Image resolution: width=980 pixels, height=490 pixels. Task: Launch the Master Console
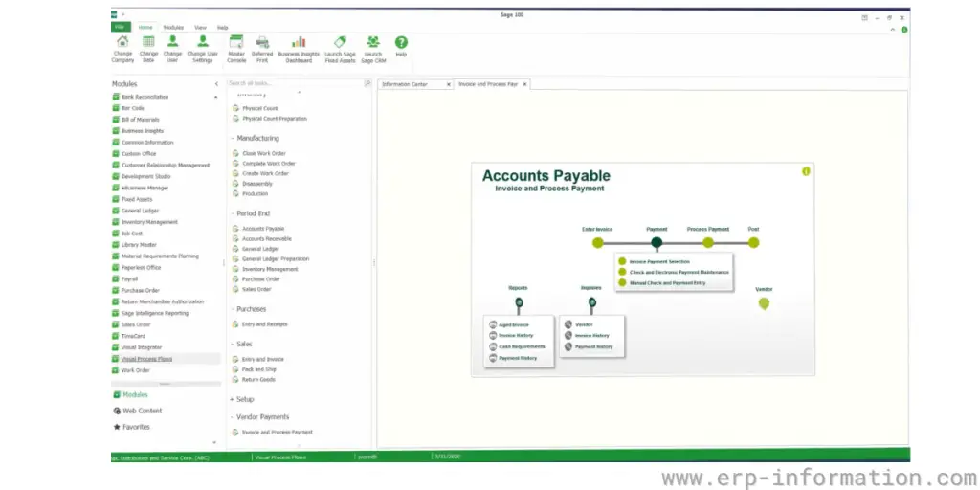coord(236,50)
